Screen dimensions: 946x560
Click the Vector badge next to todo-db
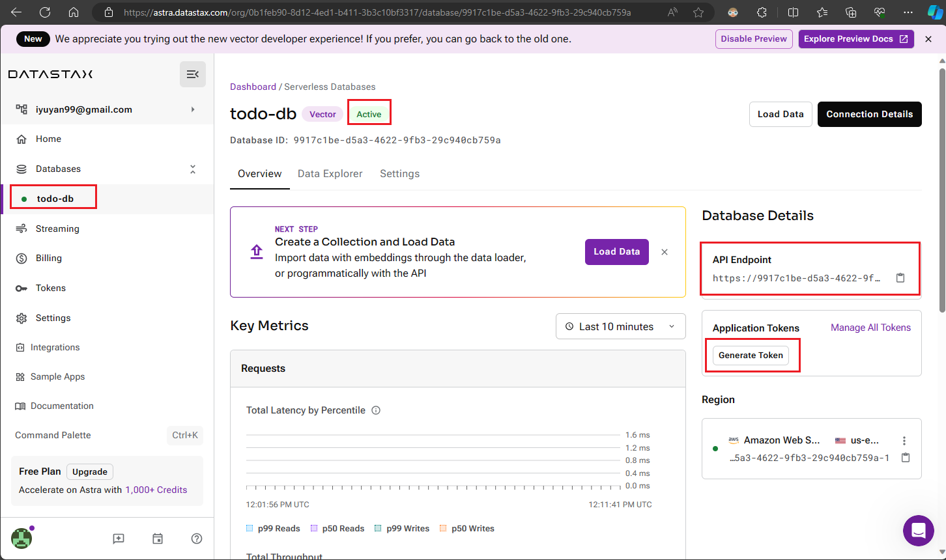(322, 115)
